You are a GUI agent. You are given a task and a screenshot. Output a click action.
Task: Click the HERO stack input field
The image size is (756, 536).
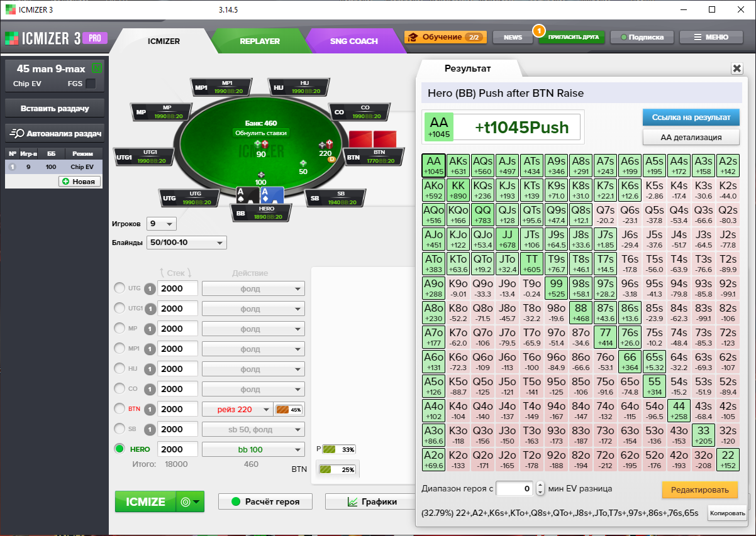[x=178, y=449]
